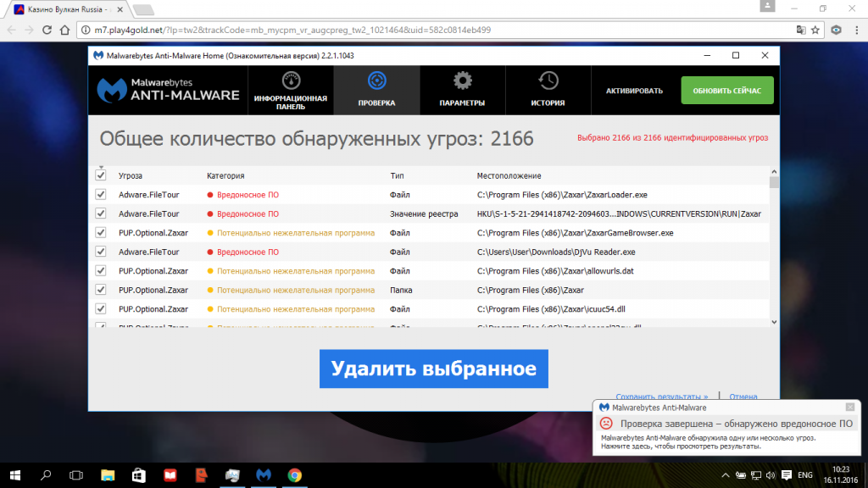The height and width of the screenshot is (488, 868).
Task: Click the Активировать button
Action: (x=634, y=91)
